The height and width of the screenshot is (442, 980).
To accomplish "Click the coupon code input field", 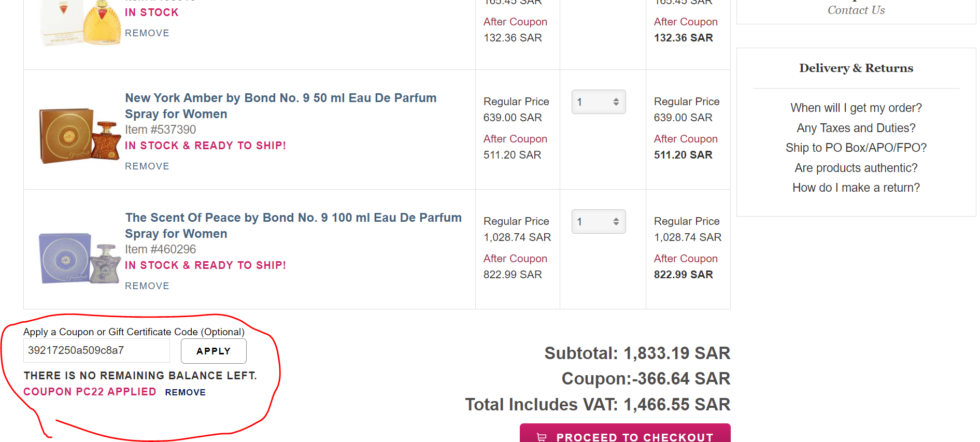I will coord(96,351).
